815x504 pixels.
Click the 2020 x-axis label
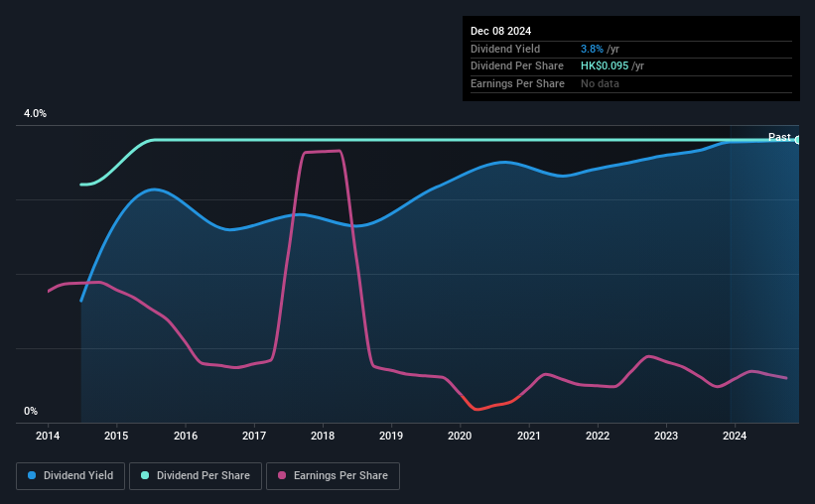point(460,436)
